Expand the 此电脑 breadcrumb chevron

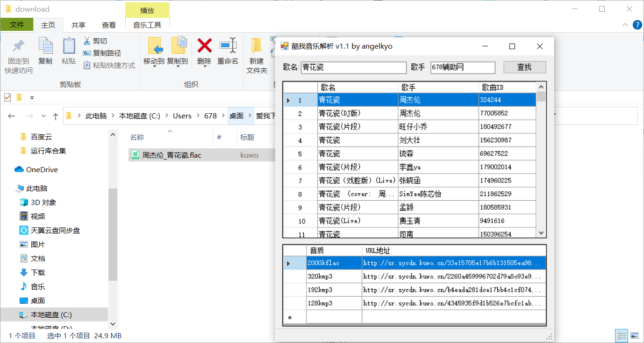tap(113, 116)
